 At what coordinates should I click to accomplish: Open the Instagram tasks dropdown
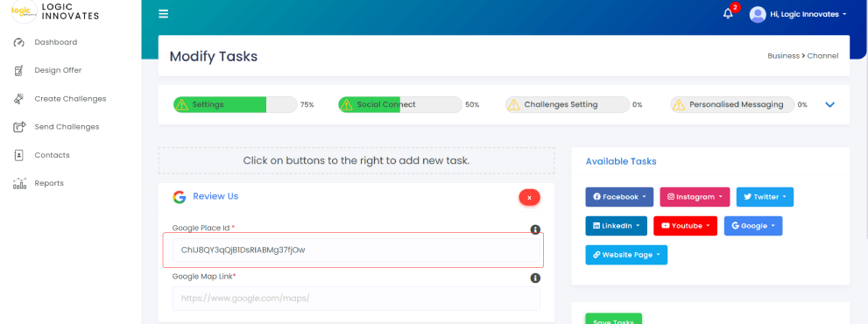[x=695, y=197]
